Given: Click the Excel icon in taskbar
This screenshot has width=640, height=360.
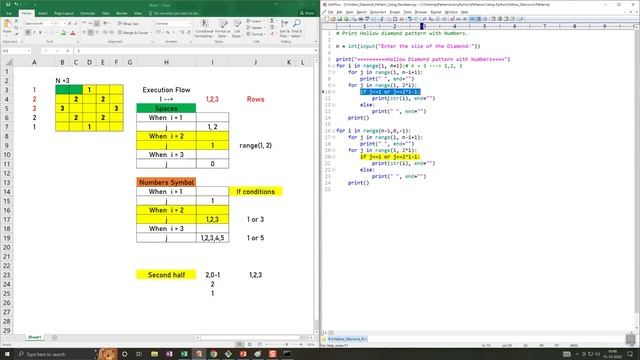Looking at the screenshot, I should [184, 354].
